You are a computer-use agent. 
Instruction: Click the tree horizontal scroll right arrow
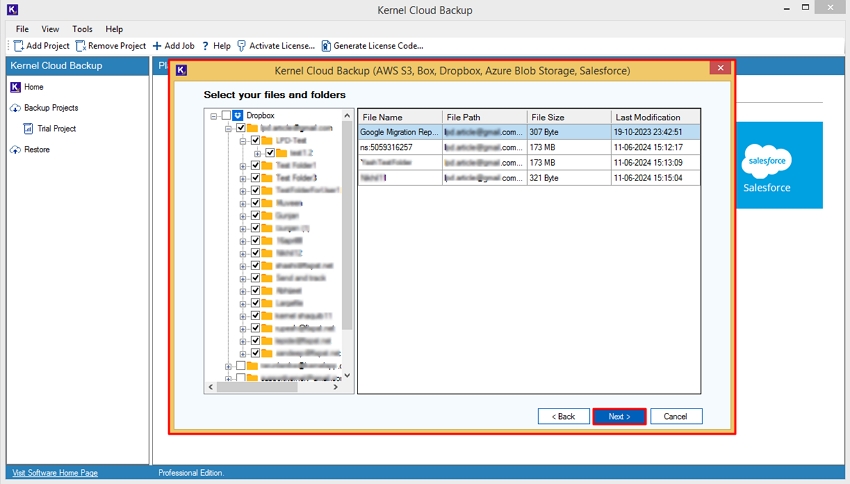(336, 387)
